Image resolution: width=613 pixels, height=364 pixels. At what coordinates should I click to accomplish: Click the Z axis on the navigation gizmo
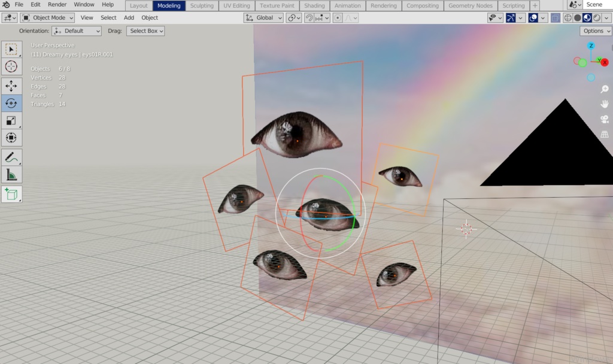[x=591, y=45]
